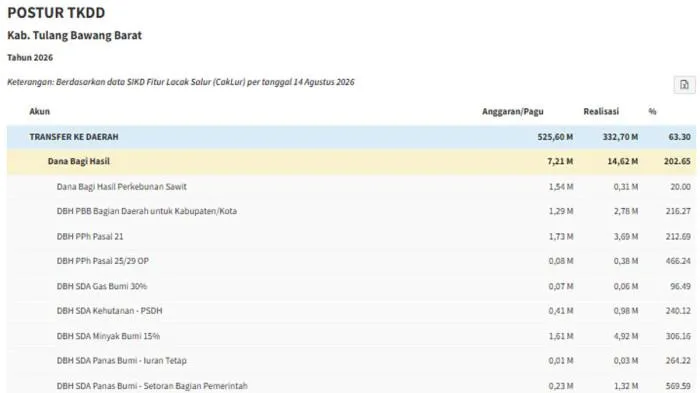This screenshot has width=700, height=393.
Task: Click the 20.00 percentage value
Action: (680, 187)
